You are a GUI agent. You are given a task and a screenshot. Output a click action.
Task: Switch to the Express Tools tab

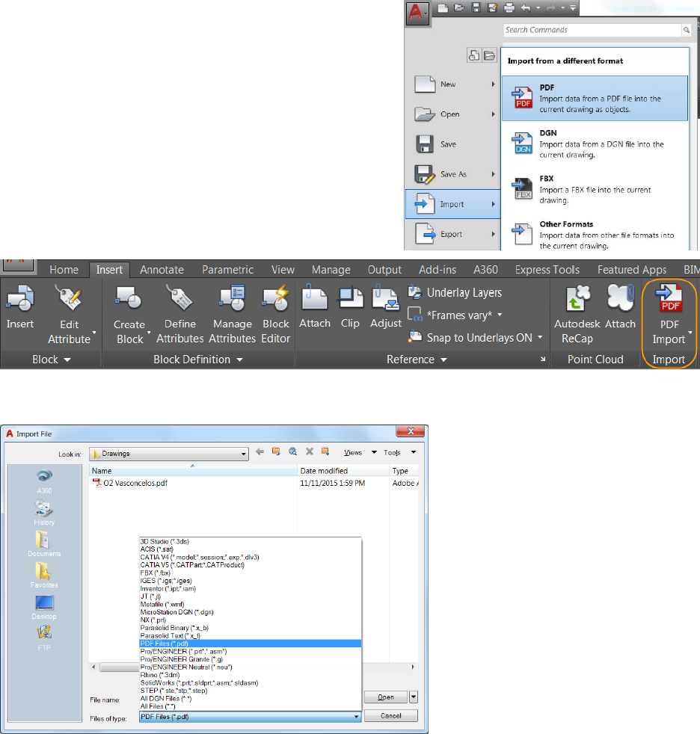click(547, 270)
